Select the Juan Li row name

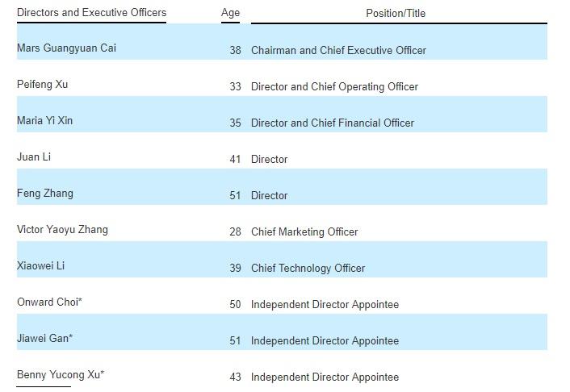click(34, 157)
